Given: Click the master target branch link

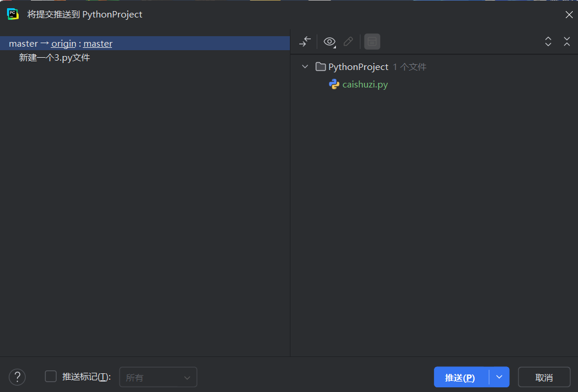Looking at the screenshot, I should click(x=97, y=44).
